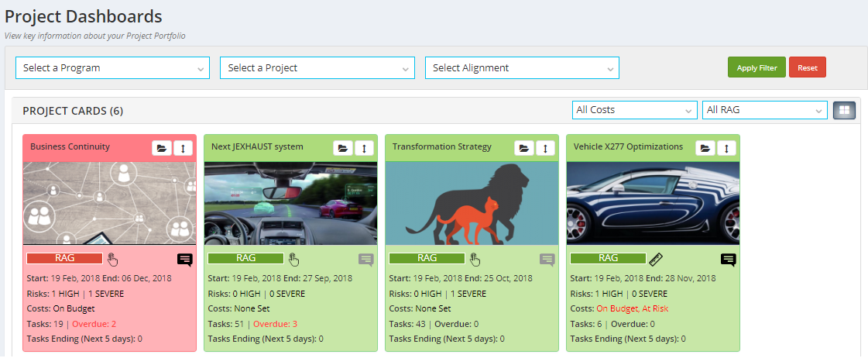Click 'Tasks: 51' on Next JEXHAUST card
The height and width of the screenshot is (358, 868).
coord(225,324)
